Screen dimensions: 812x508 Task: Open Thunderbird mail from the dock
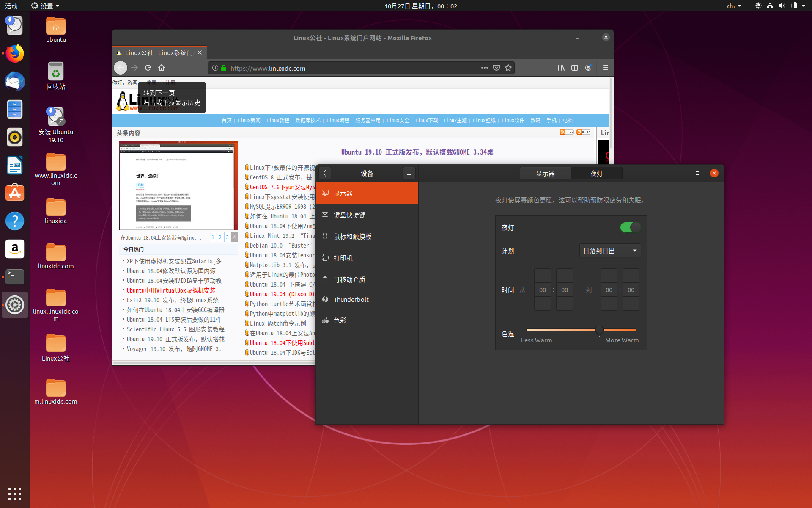click(15, 81)
